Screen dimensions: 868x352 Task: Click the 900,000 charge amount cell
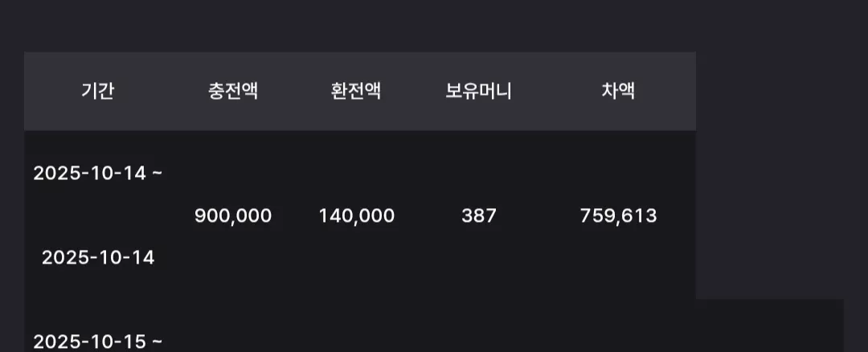(233, 216)
